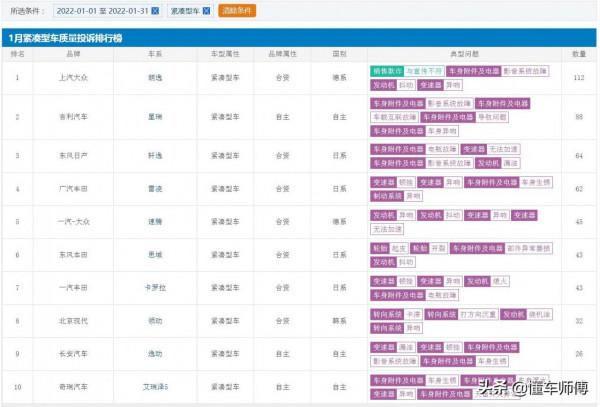Click the orange 清除条件 button
The height and width of the screenshot is (407, 600).
coord(237,11)
